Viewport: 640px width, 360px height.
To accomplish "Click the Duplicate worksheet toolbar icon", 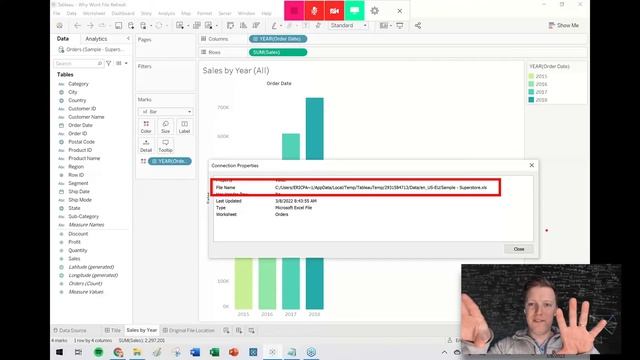I will click(x=197, y=25).
